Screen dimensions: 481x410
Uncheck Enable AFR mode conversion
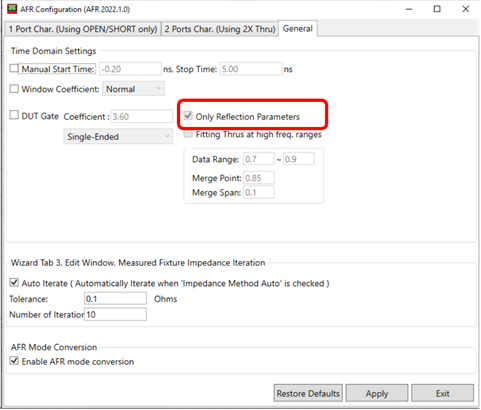(x=14, y=361)
